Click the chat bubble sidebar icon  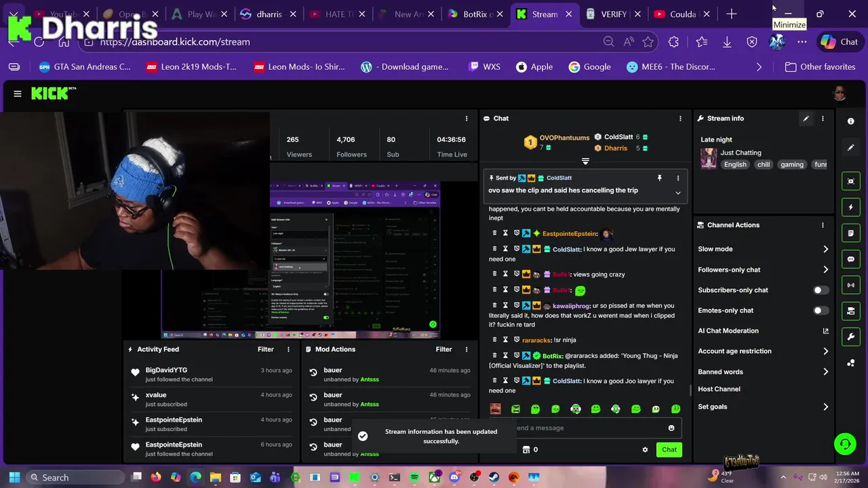(851, 259)
